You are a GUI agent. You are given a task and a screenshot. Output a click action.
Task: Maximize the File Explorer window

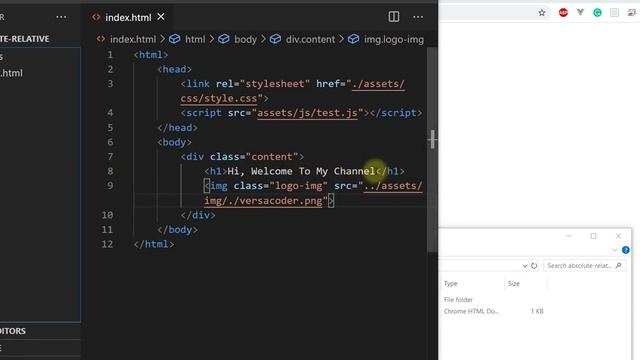coord(593,236)
